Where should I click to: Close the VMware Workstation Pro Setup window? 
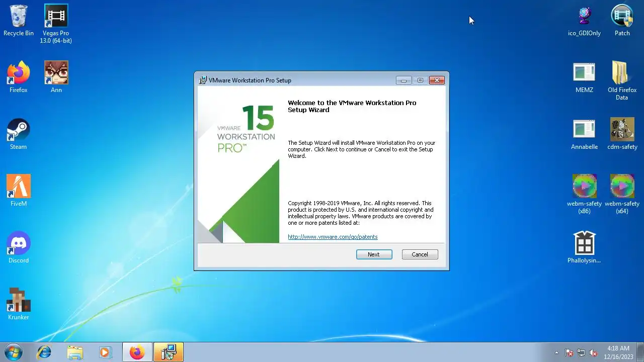tap(437, 80)
